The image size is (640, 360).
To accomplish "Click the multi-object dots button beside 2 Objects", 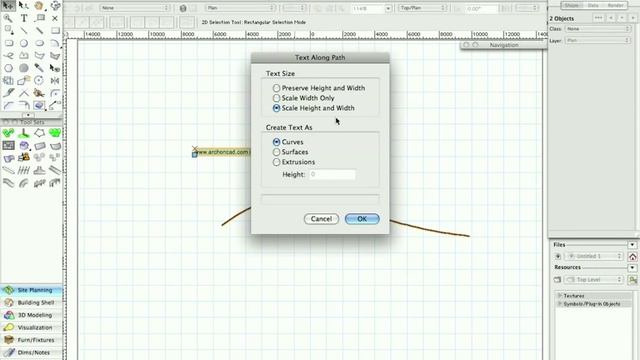I will (x=598, y=18).
